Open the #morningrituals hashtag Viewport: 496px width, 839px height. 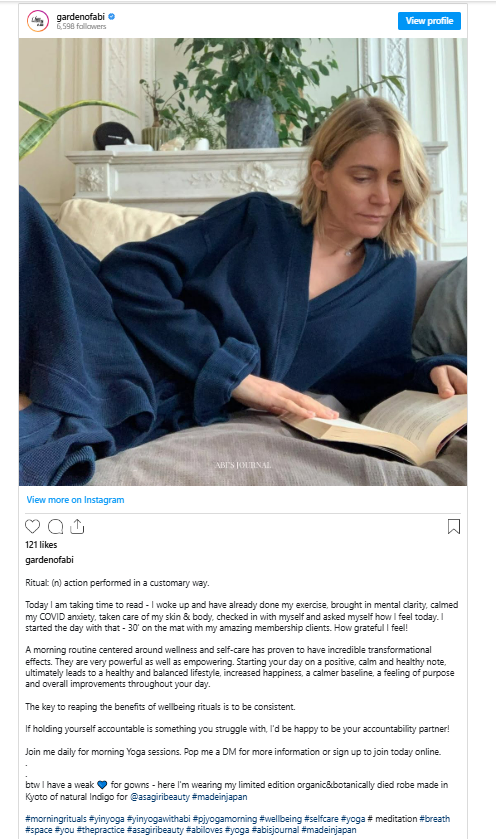coord(56,819)
